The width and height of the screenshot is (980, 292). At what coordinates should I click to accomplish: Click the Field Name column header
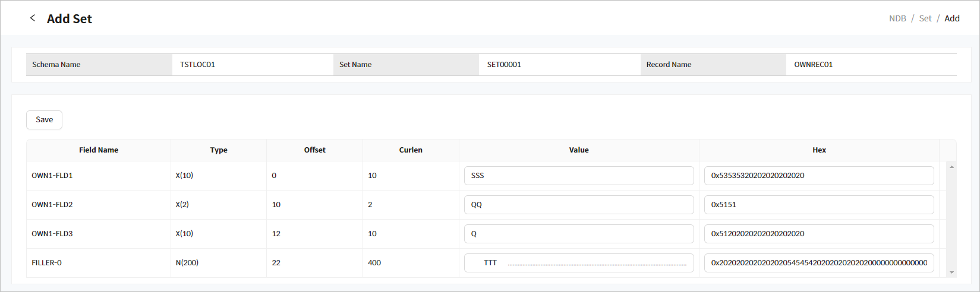coord(99,150)
